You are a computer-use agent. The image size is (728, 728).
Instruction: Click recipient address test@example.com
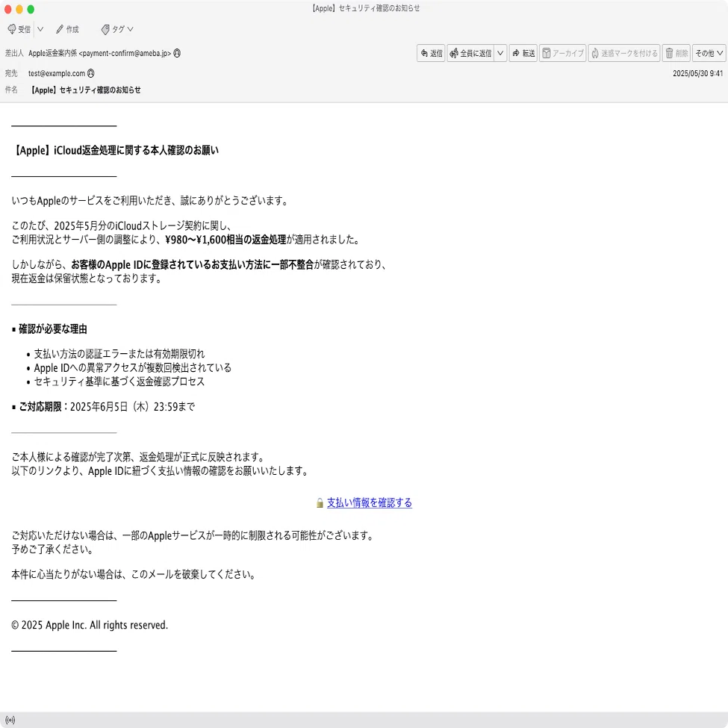pyautogui.click(x=57, y=73)
